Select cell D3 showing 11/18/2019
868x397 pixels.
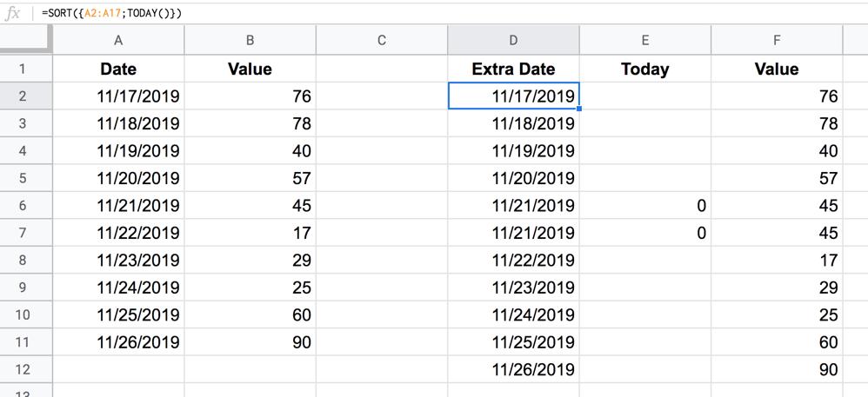(513, 123)
